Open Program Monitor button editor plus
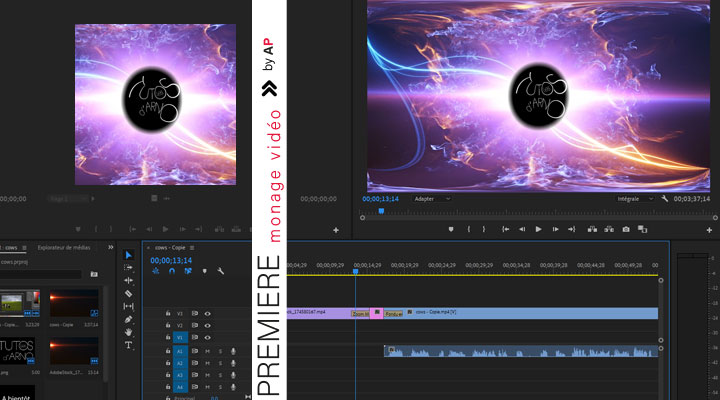 pos(709,230)
